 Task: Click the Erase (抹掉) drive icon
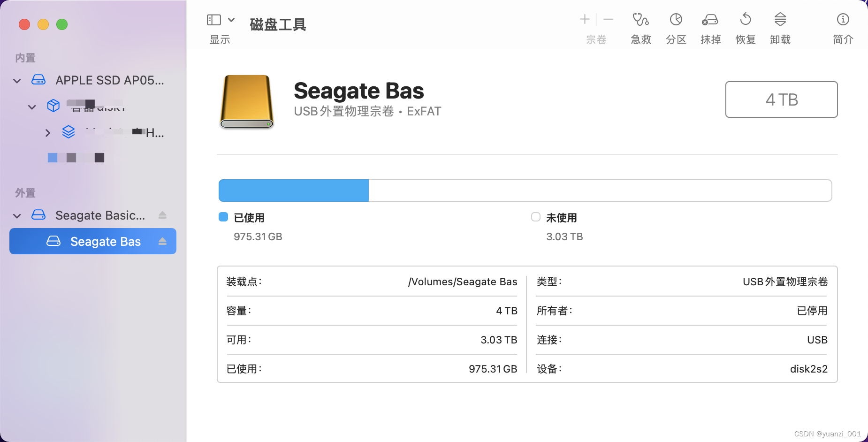pos(710,20)
